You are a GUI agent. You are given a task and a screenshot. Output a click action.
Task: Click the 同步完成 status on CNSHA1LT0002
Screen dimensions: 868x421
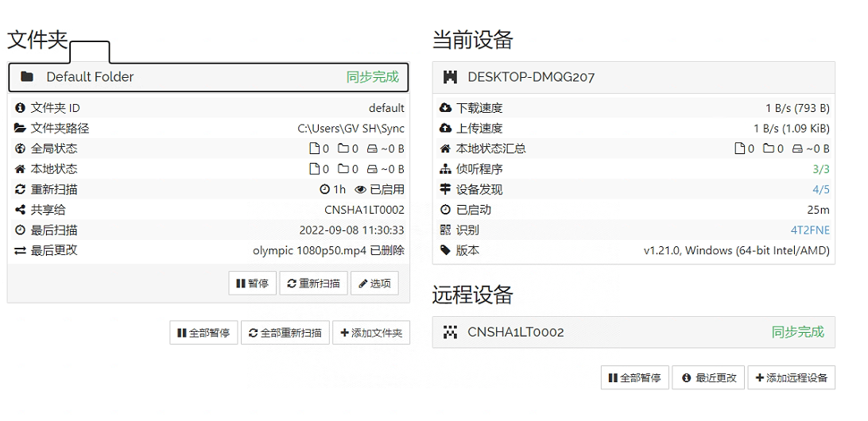798,332
